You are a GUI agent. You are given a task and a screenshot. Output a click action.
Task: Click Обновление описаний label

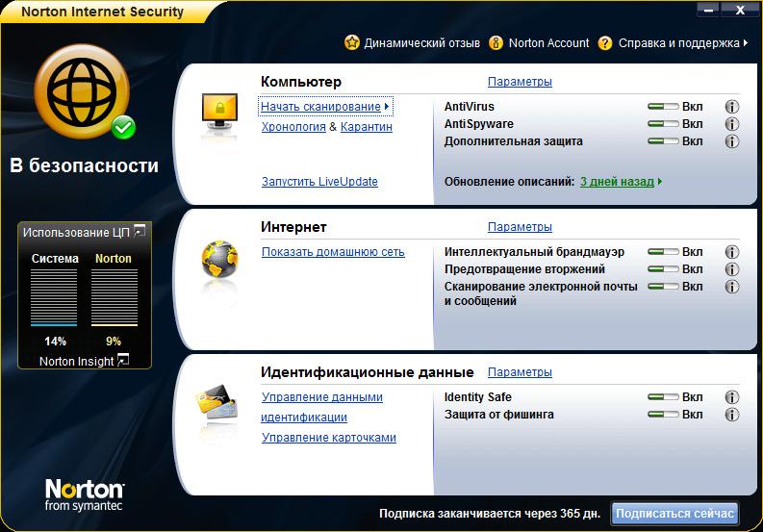point(510,182)
